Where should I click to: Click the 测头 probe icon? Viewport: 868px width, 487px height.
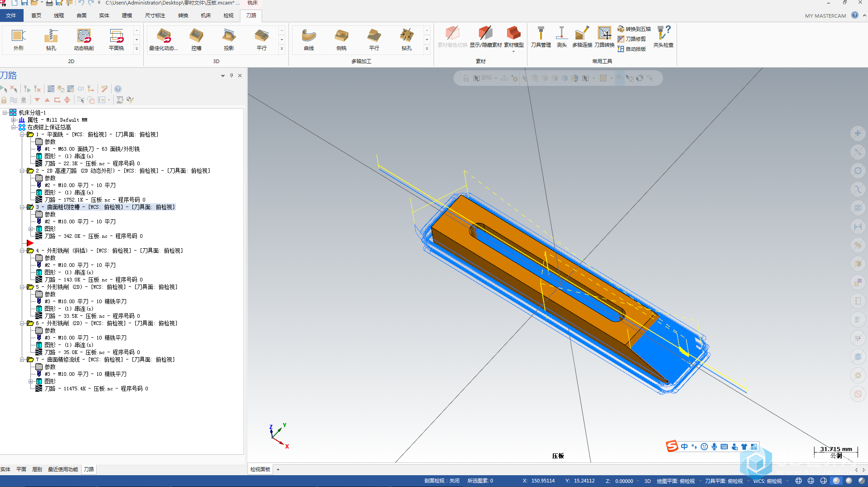(x=561, y=37)
